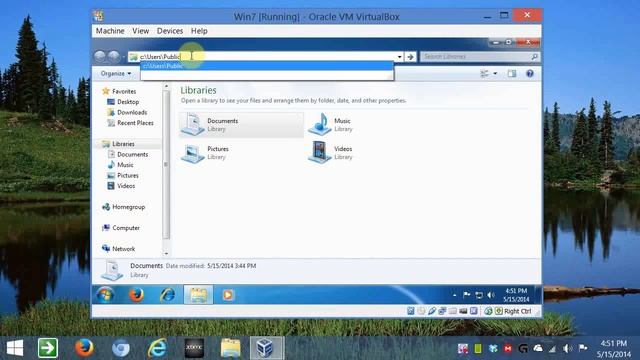Click the navigation pane scroll down arrow
The width and height of the screenshot is (640, 360).
166,253
